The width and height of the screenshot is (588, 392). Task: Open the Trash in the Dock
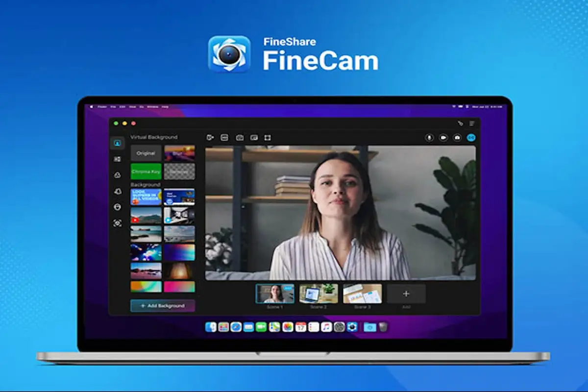click(383, 327)
